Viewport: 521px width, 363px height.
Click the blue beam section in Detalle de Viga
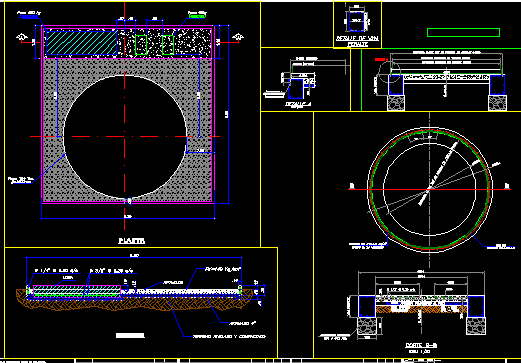click(x=357, y=22)
